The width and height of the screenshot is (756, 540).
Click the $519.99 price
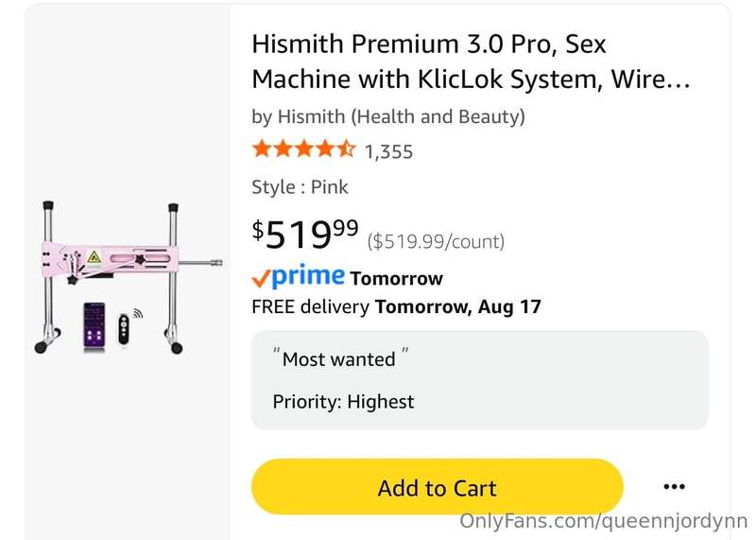[x=305, y=235]
